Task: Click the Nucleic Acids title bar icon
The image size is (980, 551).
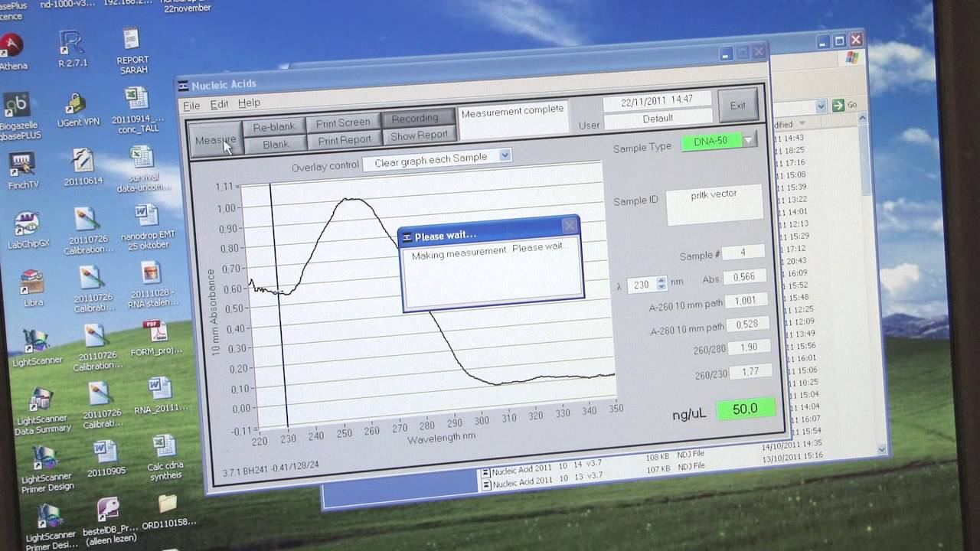Action: 183,85
